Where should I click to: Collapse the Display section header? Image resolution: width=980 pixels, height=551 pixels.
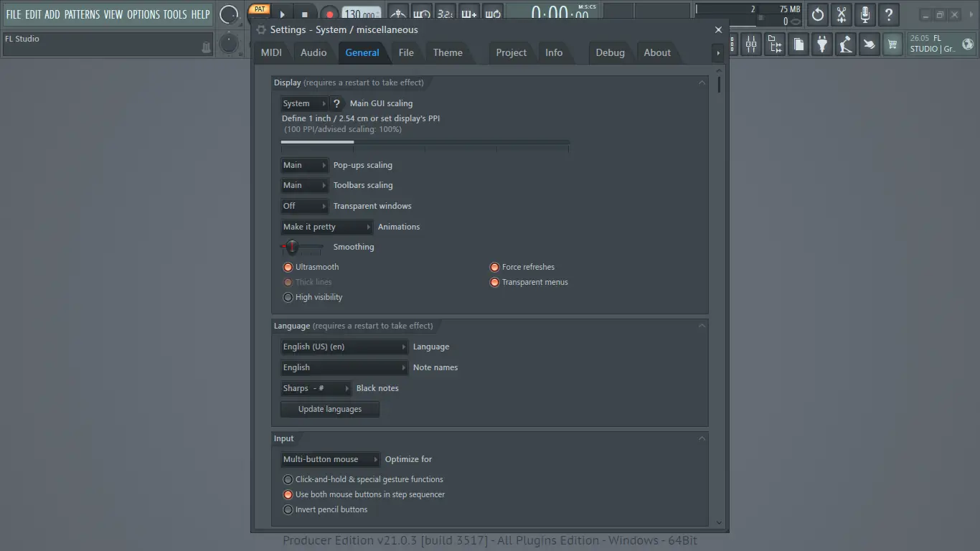pos(702,82)
